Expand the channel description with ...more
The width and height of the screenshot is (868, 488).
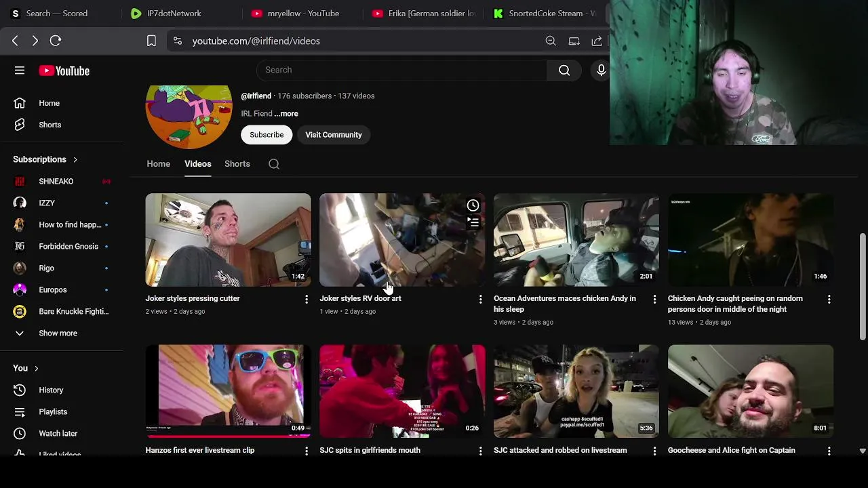point(286,113)
